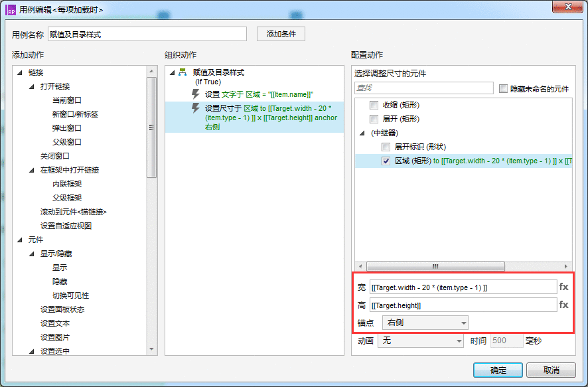
Task: Click left arrow of widget list scrollbar
Action: tap(360, 266)
